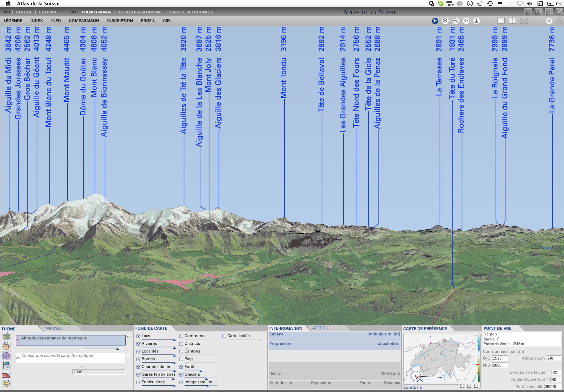
Task: Click the zoom in magnifier tool
Action: pyautogui.click(x=445, y=21)
